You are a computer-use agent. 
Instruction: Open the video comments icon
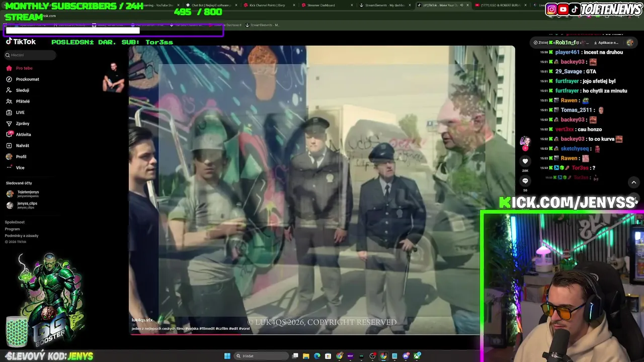(x=525, y=180)
